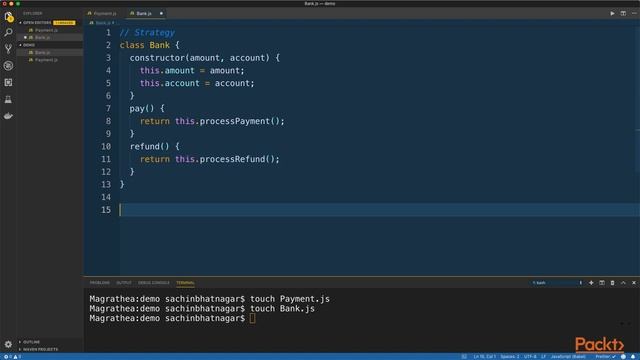The width and height of the screenshot is (640, 360).
Task: Click the // Strategy comment line
Action: [147, 33]
